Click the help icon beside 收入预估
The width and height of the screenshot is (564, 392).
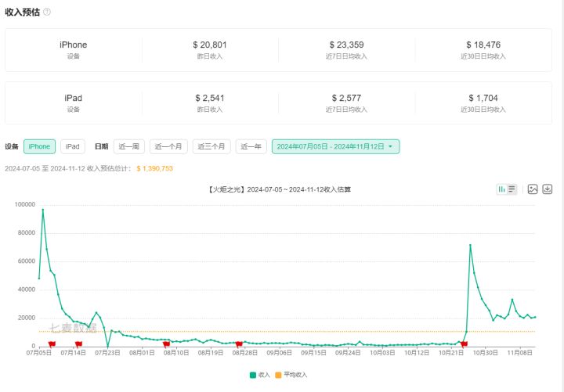coord(47,12)
